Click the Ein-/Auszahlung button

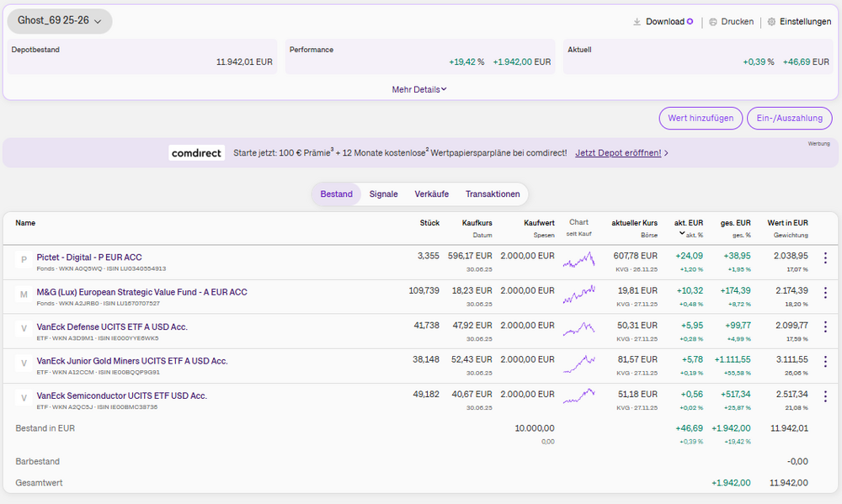coord(789,119)
